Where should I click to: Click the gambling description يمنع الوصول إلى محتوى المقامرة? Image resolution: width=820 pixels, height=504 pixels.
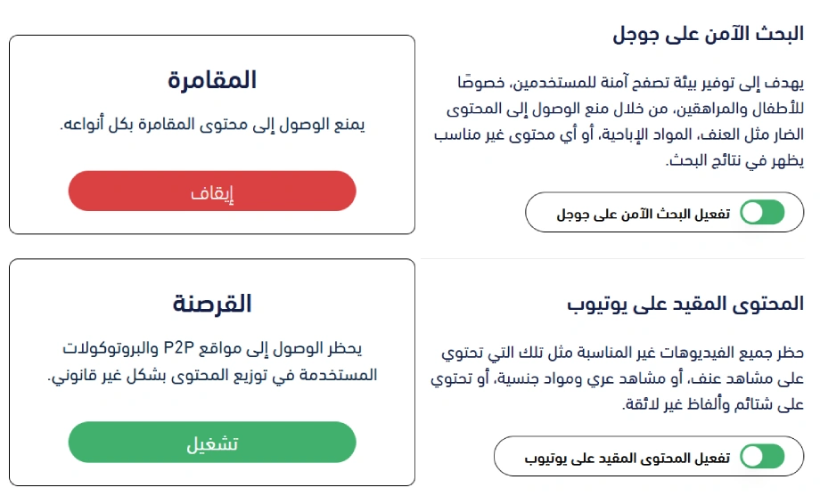[x=212, y=125]
